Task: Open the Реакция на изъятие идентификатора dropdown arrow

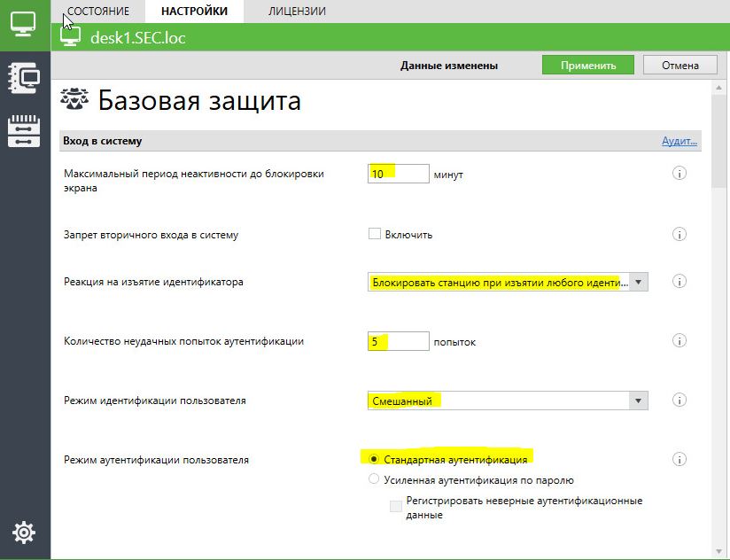Action: (638, 282)
